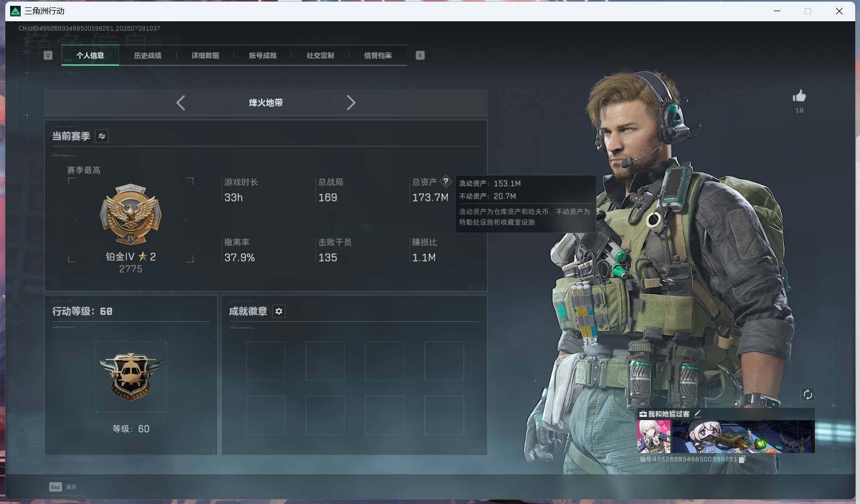
Task: Click the rank score 2775
Action: [131, 269]
